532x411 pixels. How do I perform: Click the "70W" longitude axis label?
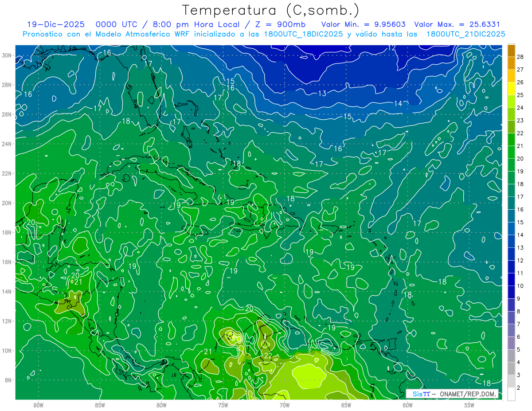click(285, 405)
